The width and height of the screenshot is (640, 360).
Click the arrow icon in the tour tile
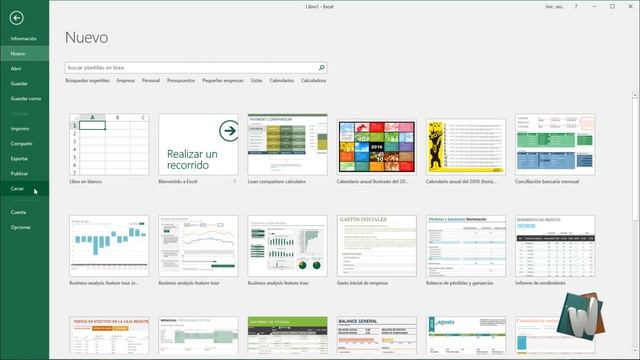[229, 131]
